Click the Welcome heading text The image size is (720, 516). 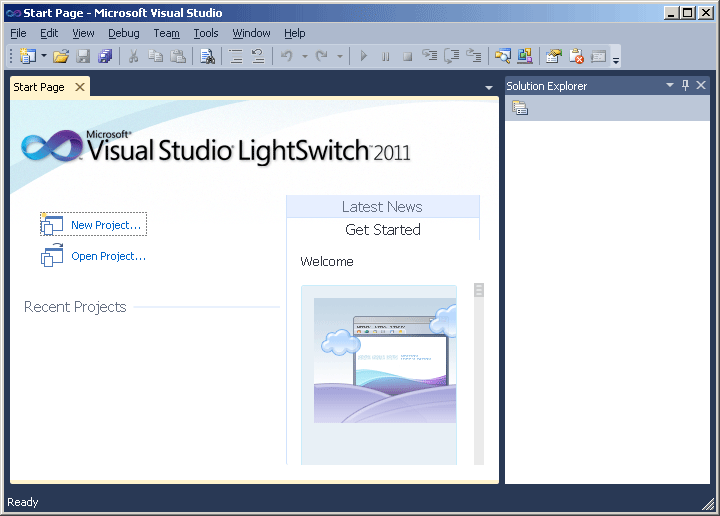(327, 262)
